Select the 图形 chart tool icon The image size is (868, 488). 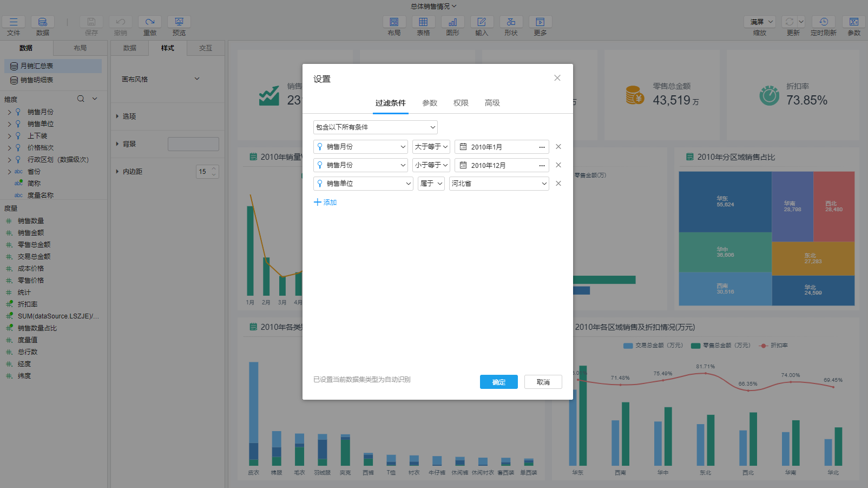[x=452, y=22]
